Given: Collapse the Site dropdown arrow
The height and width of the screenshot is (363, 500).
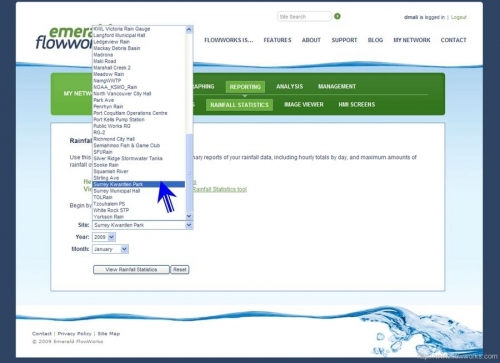Looking at the screenshot, I should click(189, 225).
